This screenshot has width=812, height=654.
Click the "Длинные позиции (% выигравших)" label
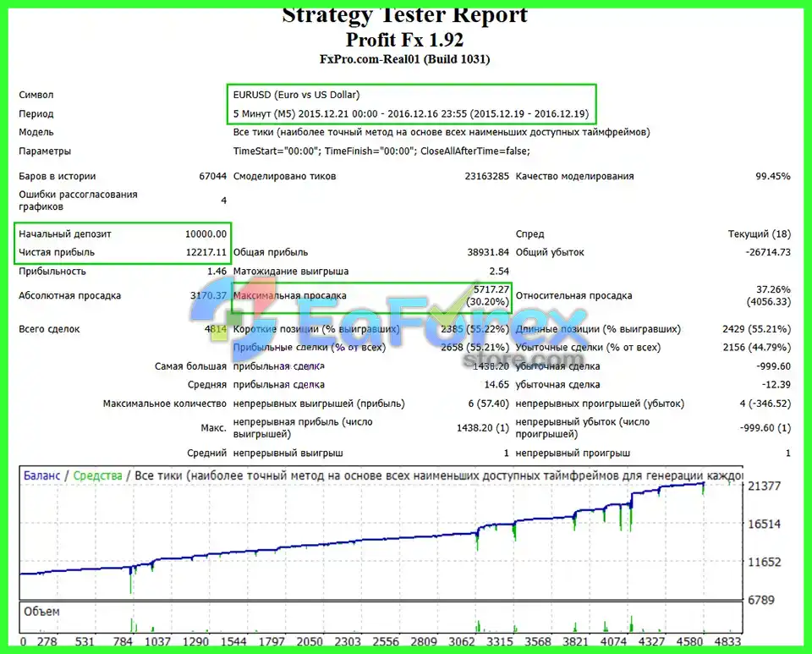point(598,329)
